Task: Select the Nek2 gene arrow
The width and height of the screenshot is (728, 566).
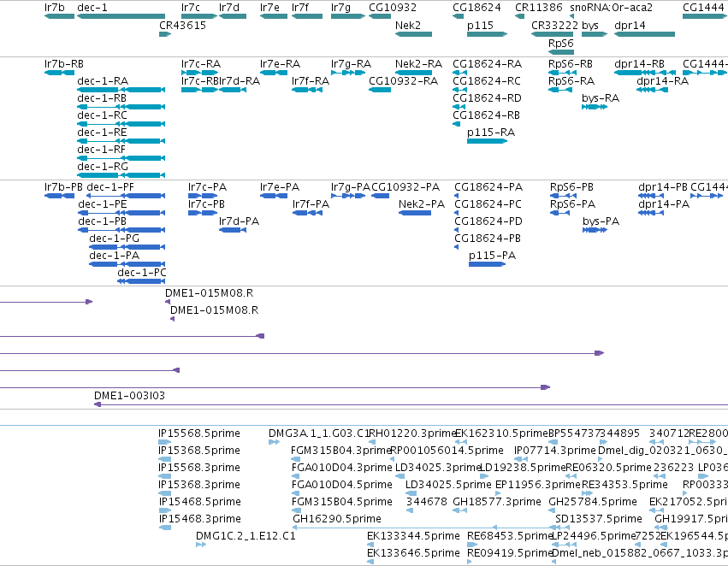Action: 413,34
